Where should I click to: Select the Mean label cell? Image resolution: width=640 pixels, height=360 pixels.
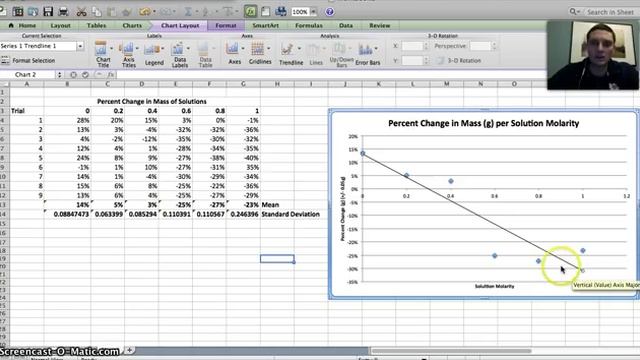pyautogui.click(x=270, y=205)
